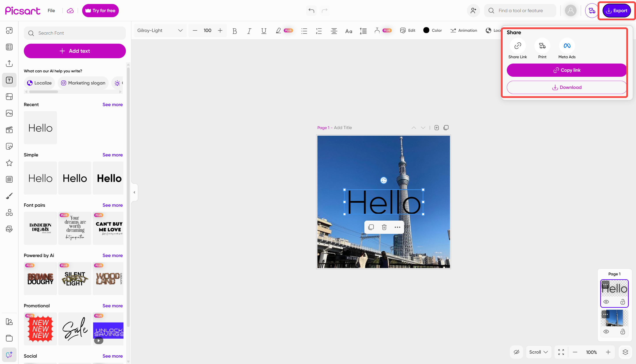Click the Add text button
Image resolution: width=636 pixels, height=364 pixels.
pyautogui.click(x=75, y=51)
